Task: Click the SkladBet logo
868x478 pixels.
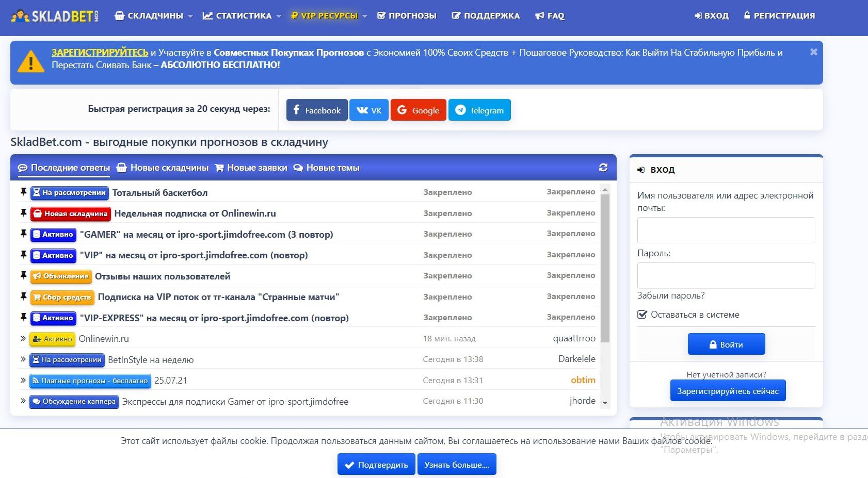Action: (x=55, y=16)
